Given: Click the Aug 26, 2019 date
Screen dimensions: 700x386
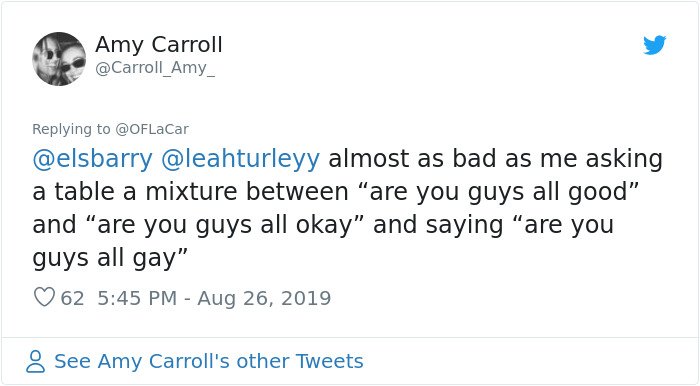Looking at the screenshot, I should pos(264,298).
